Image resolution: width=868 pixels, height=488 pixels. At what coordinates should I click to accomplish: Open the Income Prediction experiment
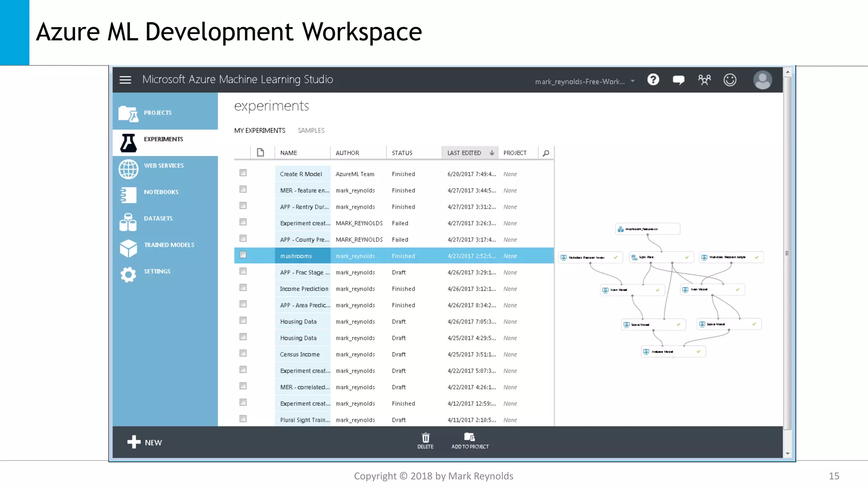(304, 289)
